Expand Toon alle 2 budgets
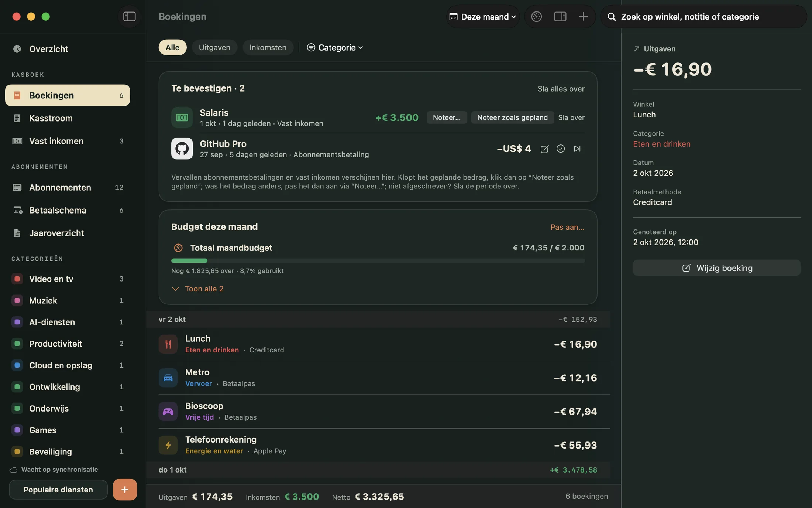The width and height of the screenshot is (812, 508). pyautogui.click(x=198, y=289)
